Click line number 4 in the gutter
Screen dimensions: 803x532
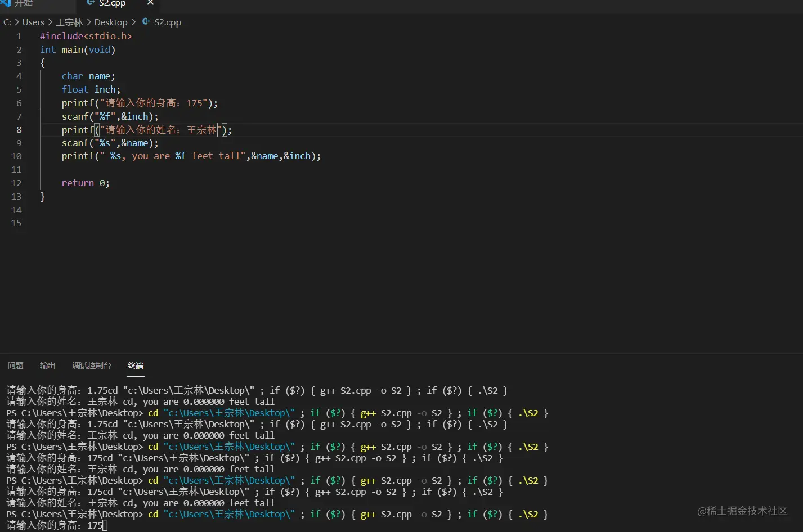19,76
